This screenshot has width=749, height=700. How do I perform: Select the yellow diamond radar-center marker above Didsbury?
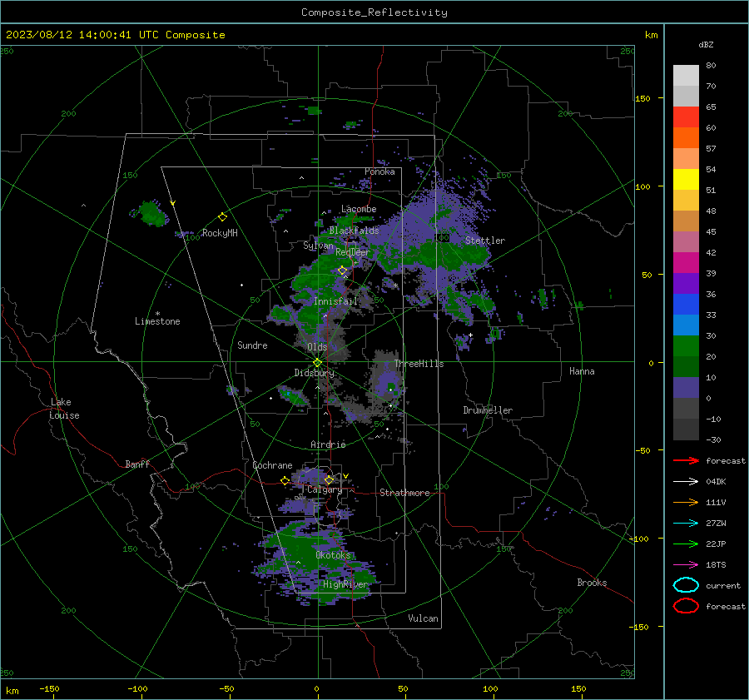(317, 363)
